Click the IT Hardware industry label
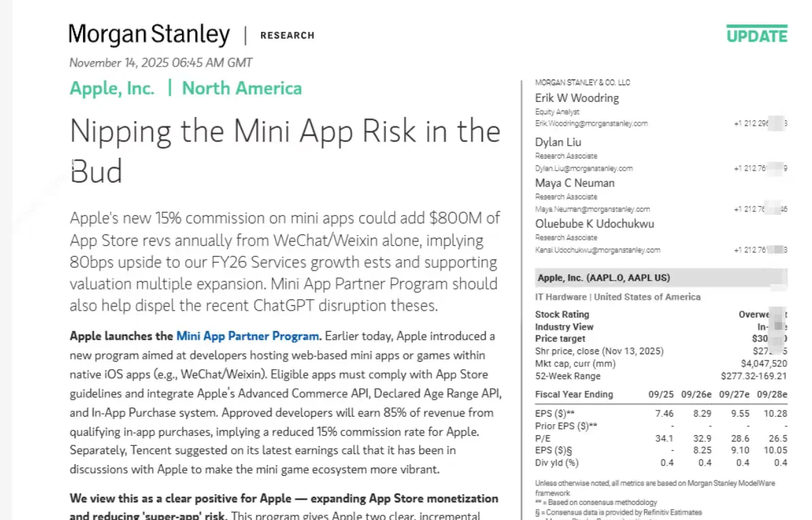This screenshot has height=520, width=812. (x=561, y=297)
